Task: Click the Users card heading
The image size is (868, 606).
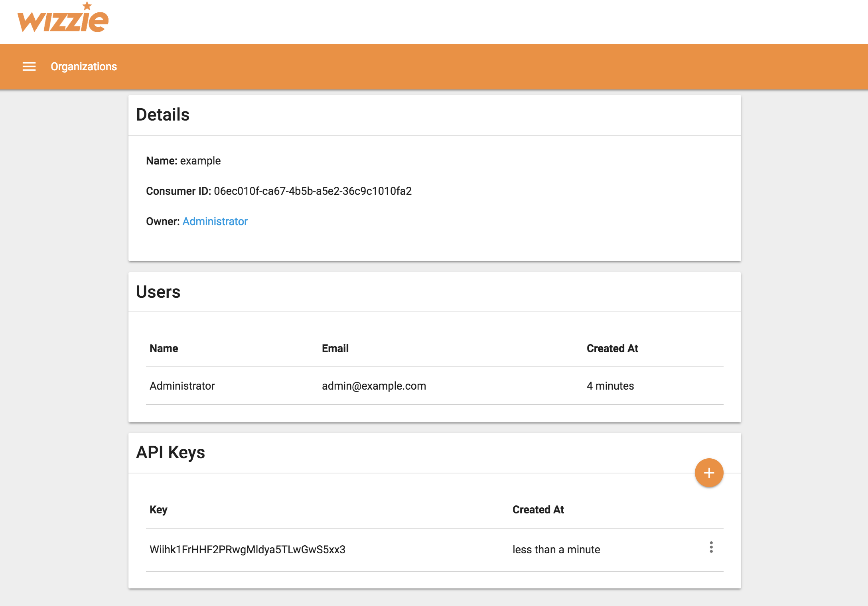Action: click(158, 292)
